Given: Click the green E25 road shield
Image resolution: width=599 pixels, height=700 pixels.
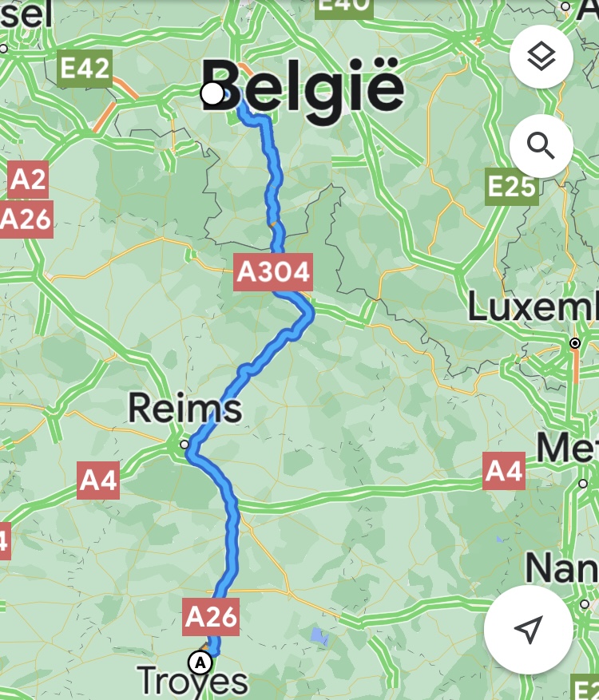Looking at the screenshot, I should point(511,187).
